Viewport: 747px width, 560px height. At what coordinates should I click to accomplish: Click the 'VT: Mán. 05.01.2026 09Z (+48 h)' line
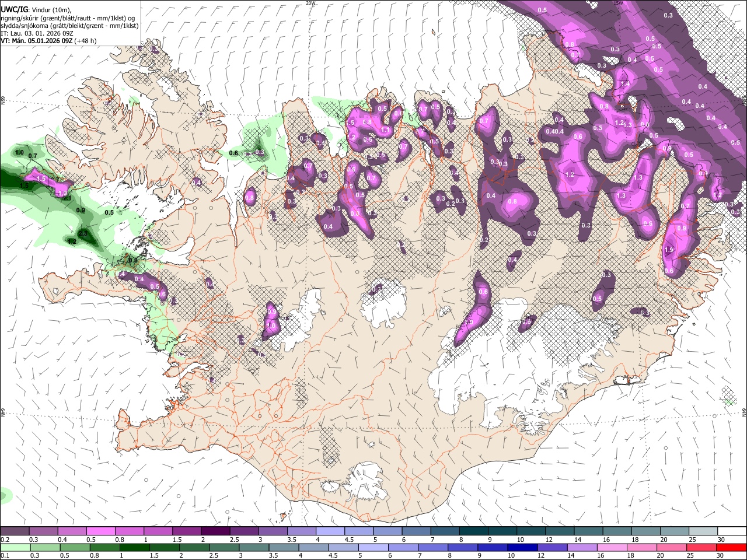[x=48, y=41]
